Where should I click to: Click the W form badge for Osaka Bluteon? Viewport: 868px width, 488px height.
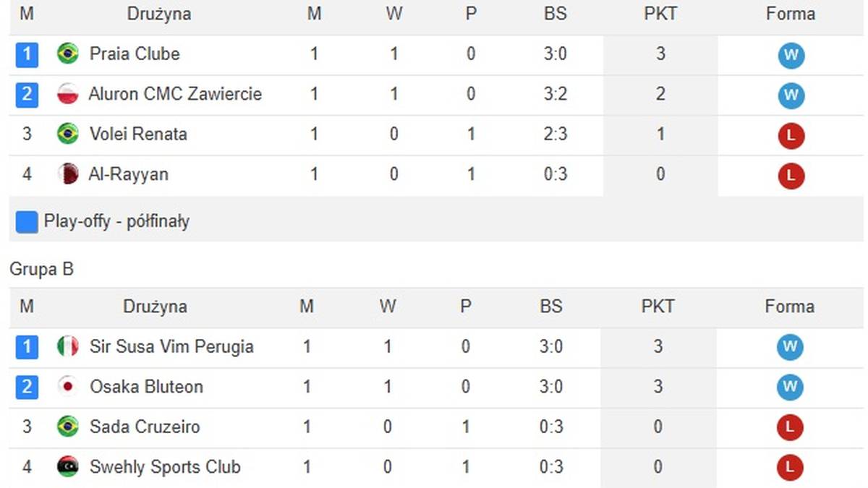(x=789, y=388)
